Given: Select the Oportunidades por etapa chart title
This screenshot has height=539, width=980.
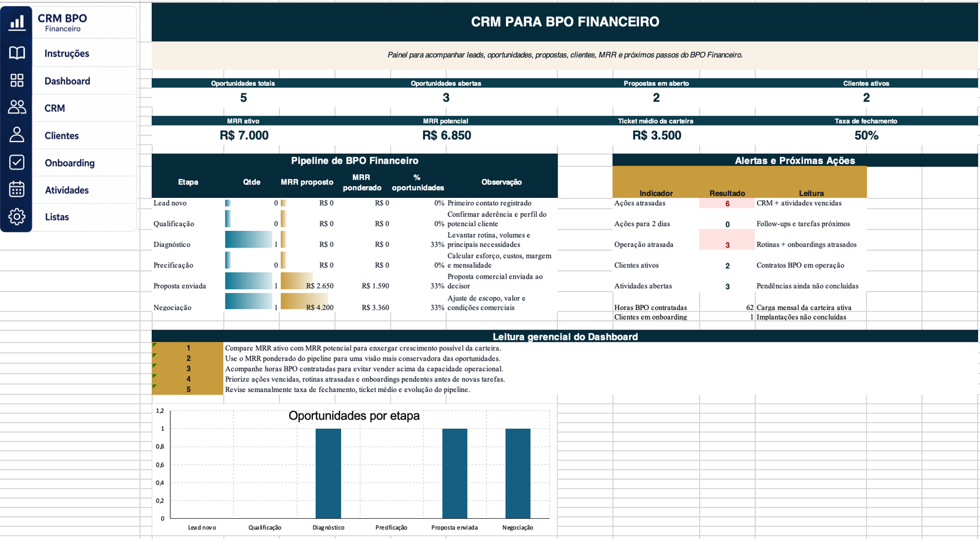Looking at the screenshot, I should pos(354,416).
